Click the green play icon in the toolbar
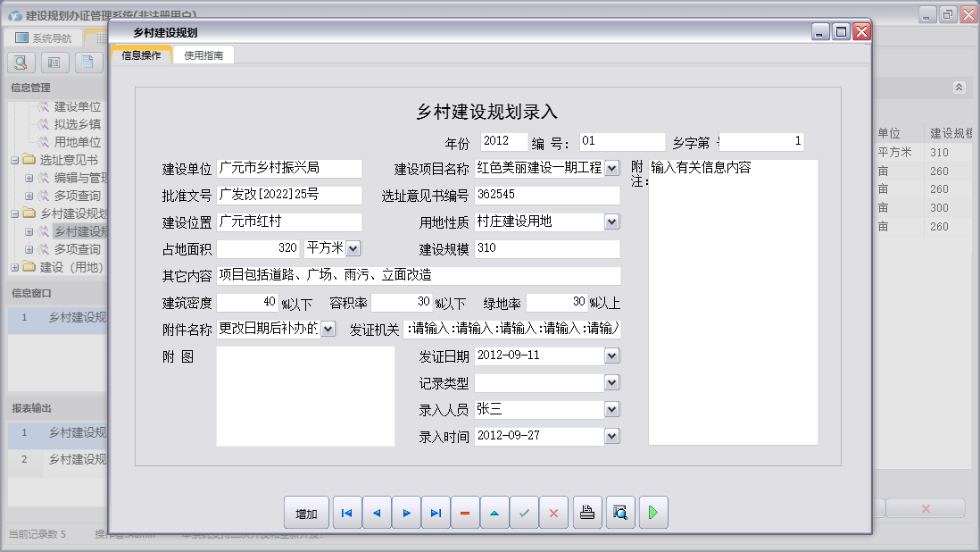 653,512
